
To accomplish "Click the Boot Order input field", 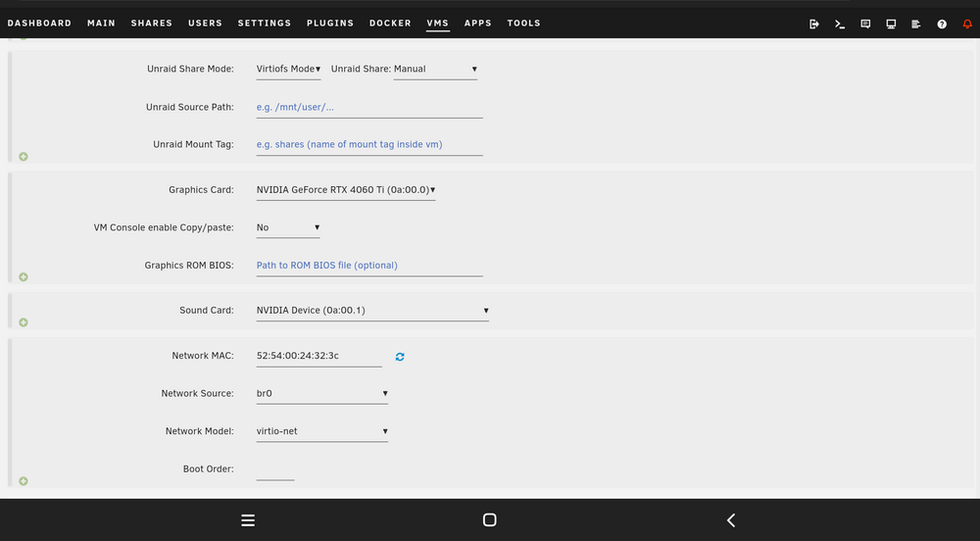I will click(275, 469).
